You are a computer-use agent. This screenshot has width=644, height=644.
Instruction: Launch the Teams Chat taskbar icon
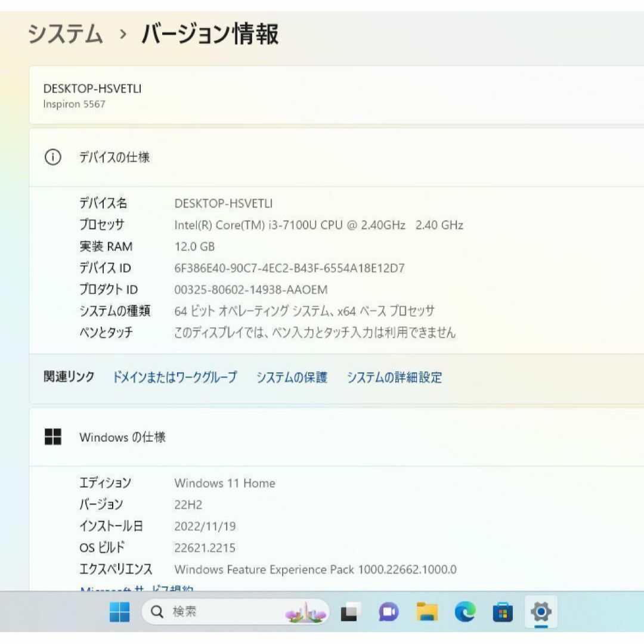click(x=389, y=612)
